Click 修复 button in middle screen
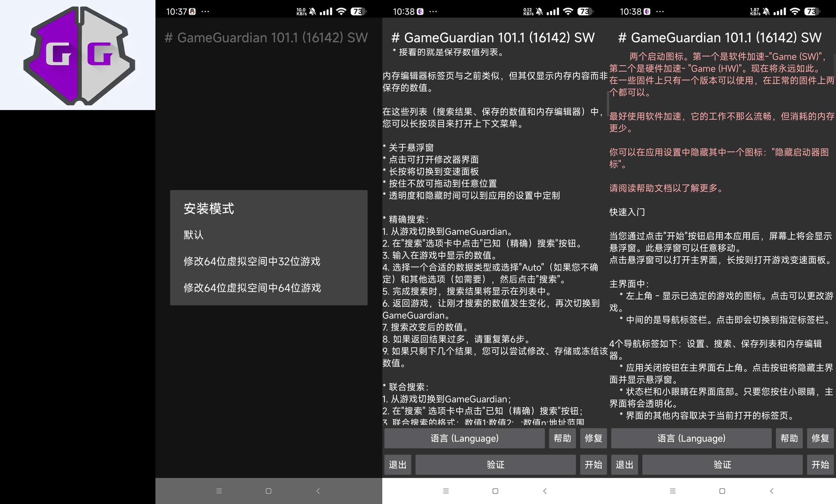This screenshot has height=504, width=836. [594, 438]
